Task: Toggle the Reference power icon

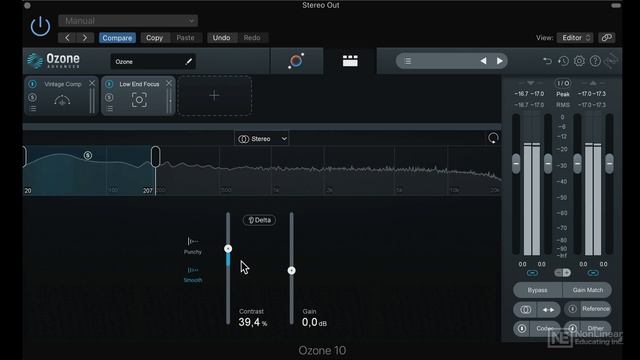Action: (x=572, y=309)
